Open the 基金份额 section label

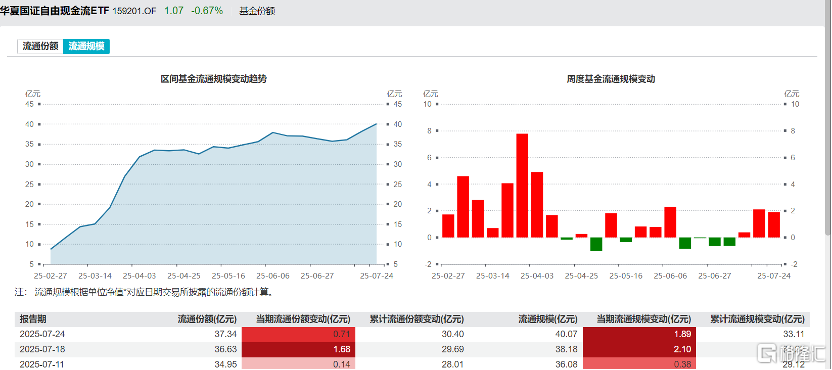[257, 11]
